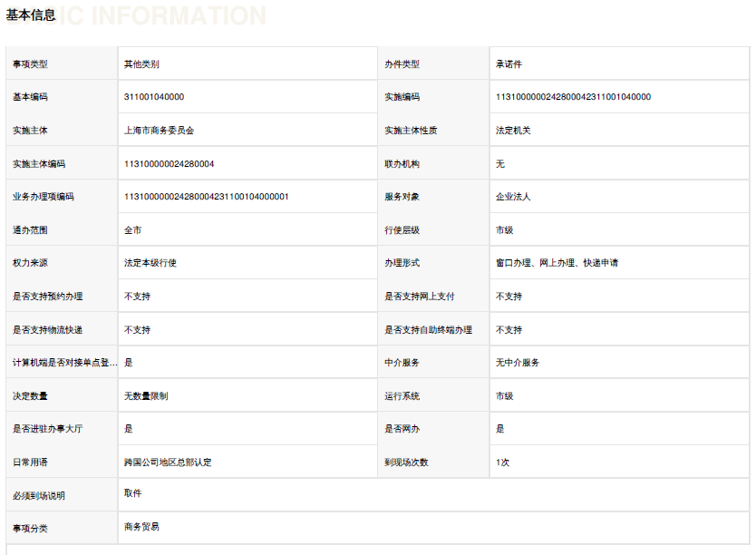
Task: Click the value '商务贸易'
Action: 141,527
